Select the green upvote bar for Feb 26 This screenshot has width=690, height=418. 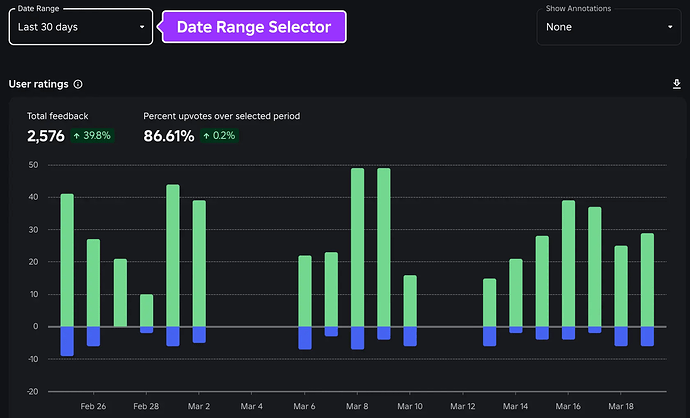93,282
